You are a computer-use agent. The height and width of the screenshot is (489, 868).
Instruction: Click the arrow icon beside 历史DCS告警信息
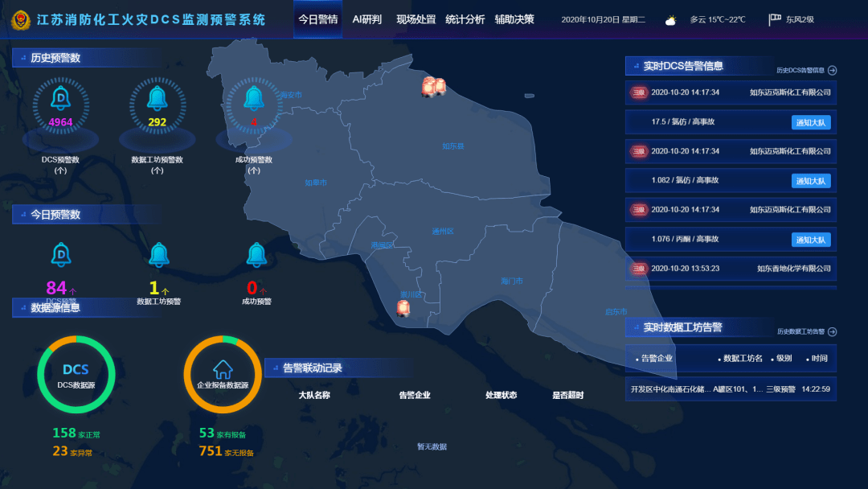pyautogui.click(x=833, y=70)
